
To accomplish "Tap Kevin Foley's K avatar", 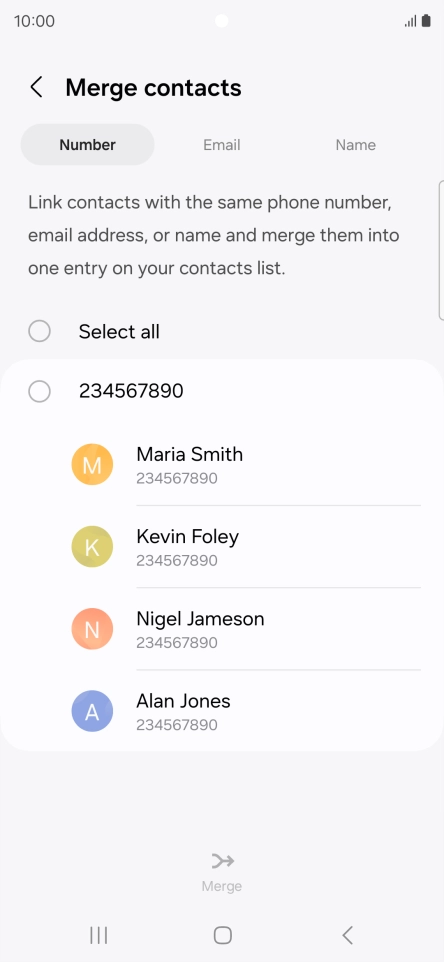I will click(x=92, y=547).
